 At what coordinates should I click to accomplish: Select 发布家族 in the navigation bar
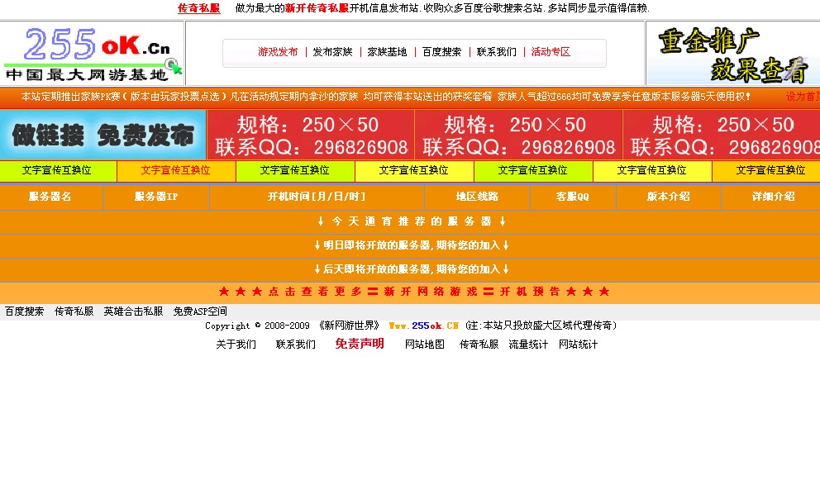(331, 51)
